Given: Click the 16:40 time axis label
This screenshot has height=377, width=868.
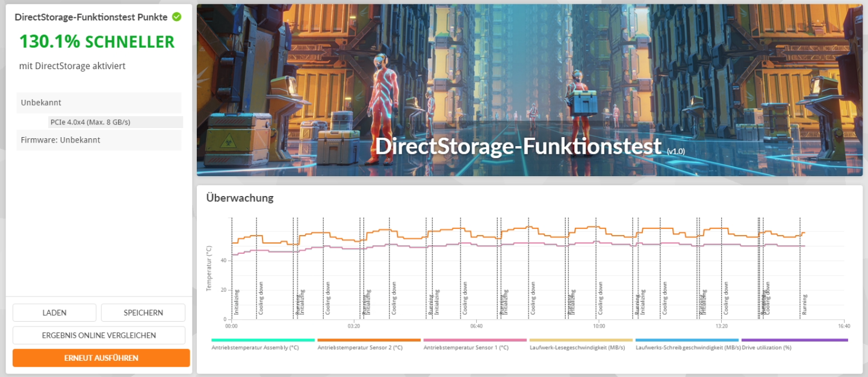Looking at the screenshot, I should [844, 326].
